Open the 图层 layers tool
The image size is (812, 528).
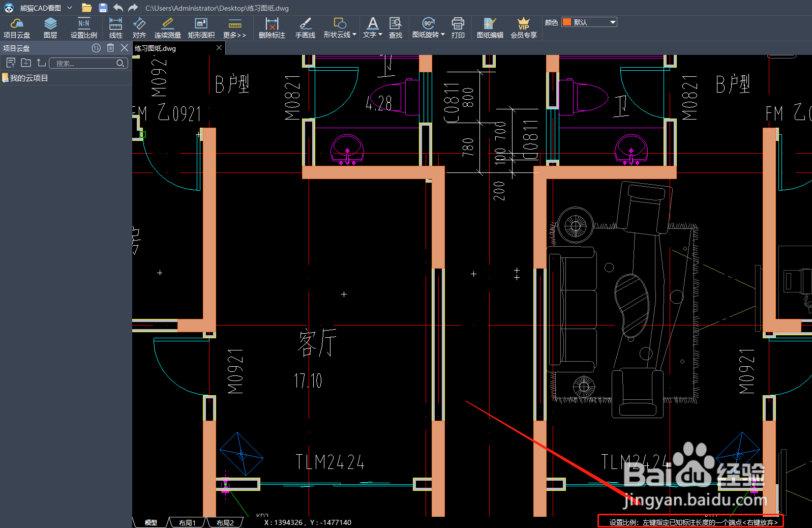[x=50, y=28]
